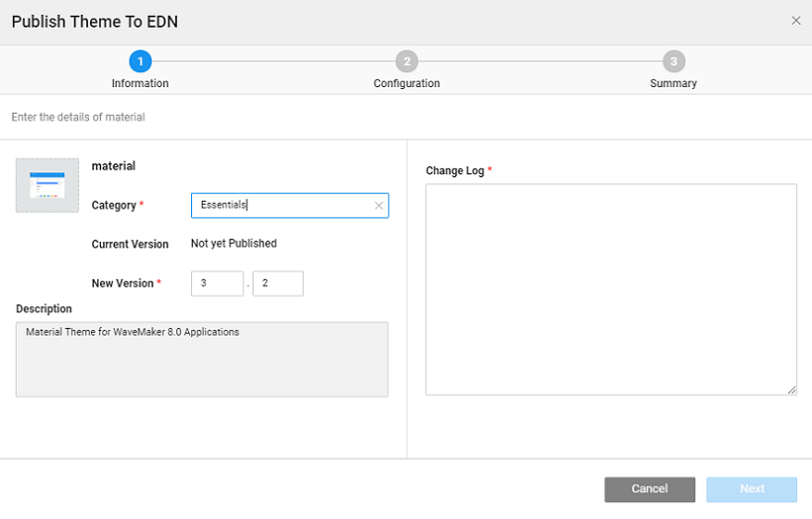Click the Publish Theme To EDN title

tap(95, 21)
